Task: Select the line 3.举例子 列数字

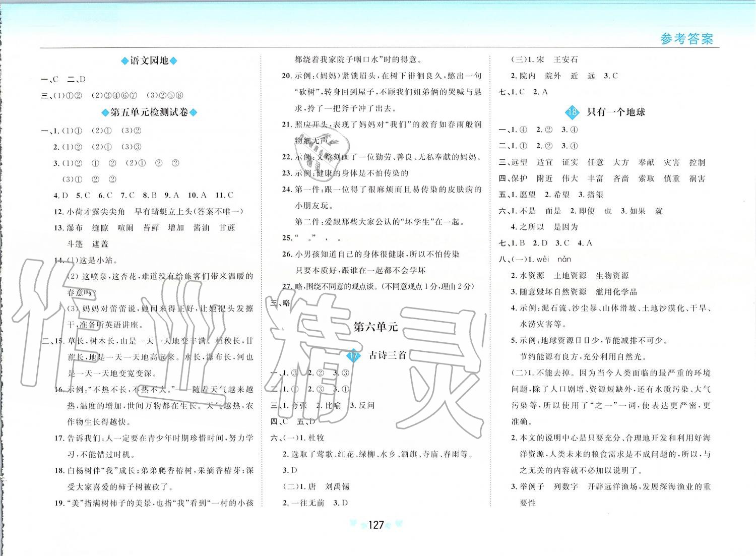Action: click(610, 486)
